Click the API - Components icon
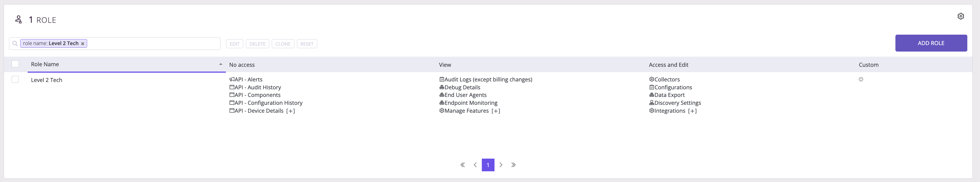980x182 pixels. tap(232, 95)
